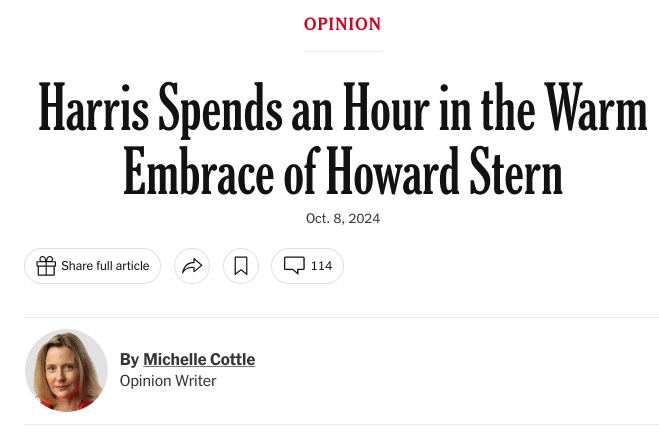Screen dimensions: 659x442
Task: Click the round share arrow button
Action: (x=192, y=266)
